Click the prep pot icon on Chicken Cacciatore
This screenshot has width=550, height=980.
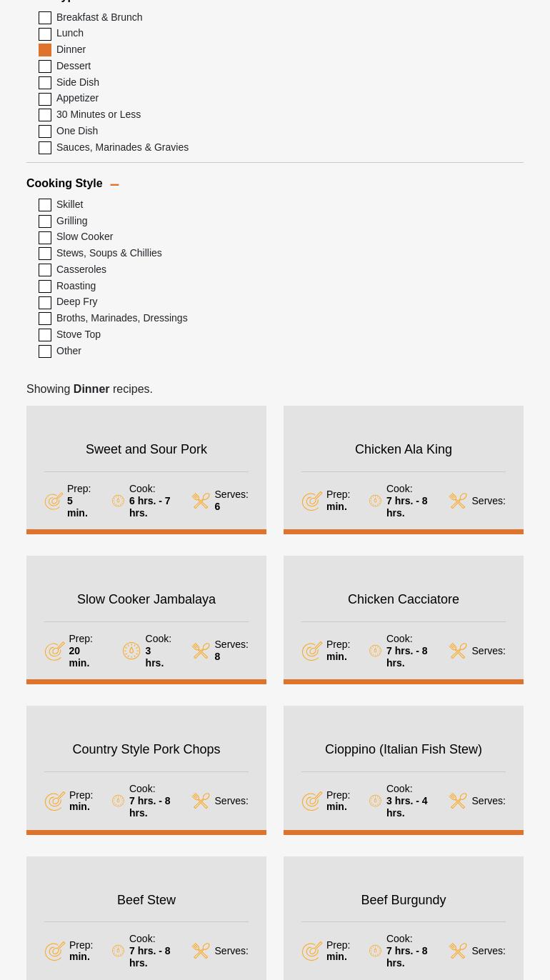(312, 651)
